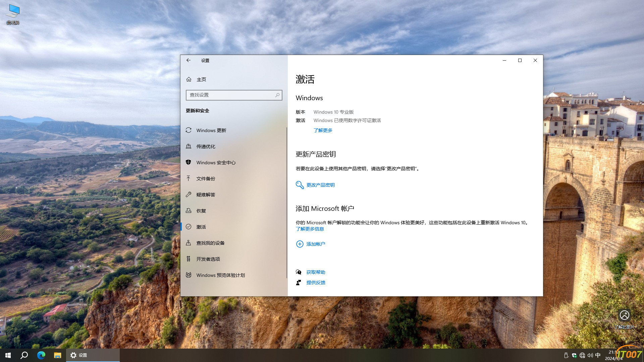
Task: Click the Windows Security tray shield icon
Action: tap(574, 355)
